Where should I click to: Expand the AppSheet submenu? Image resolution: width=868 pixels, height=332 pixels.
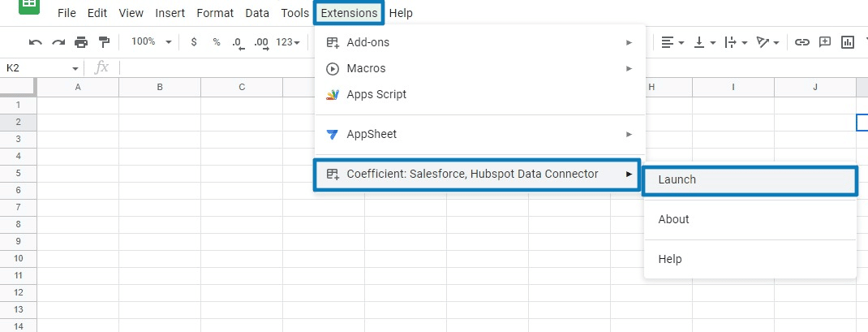click(x=479, y=134)
